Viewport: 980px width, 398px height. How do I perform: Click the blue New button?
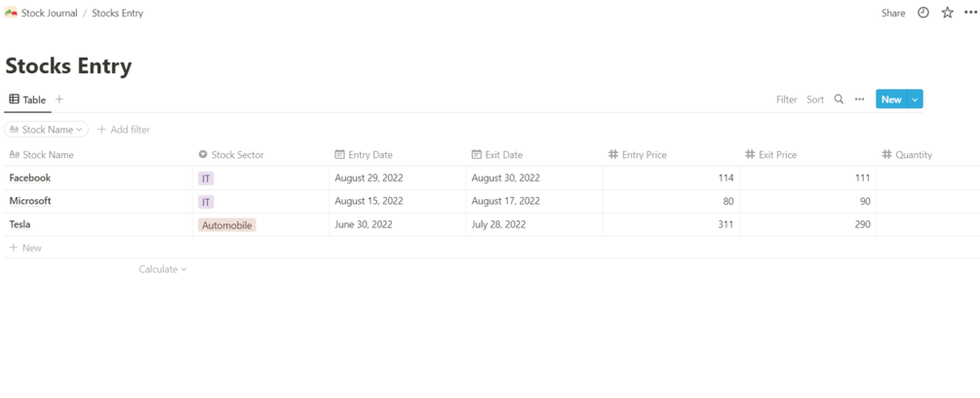pyautogui.click(x=890, y=99)
